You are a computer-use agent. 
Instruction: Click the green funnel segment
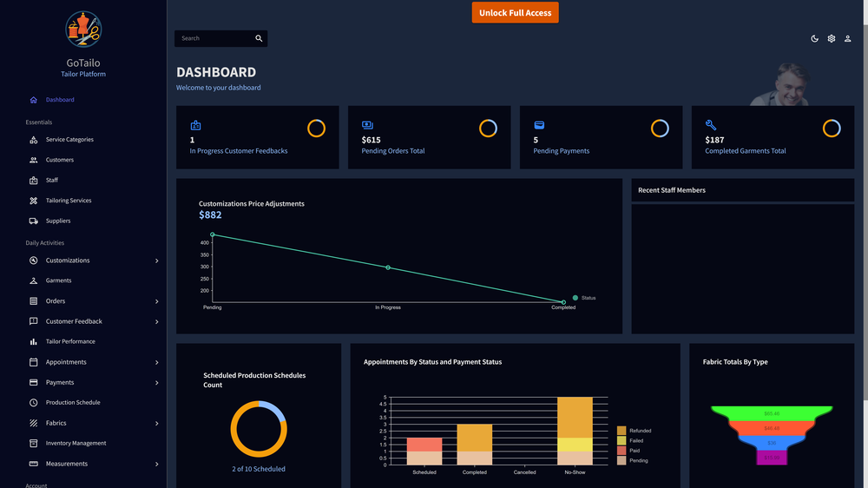[x=772, y=413]
